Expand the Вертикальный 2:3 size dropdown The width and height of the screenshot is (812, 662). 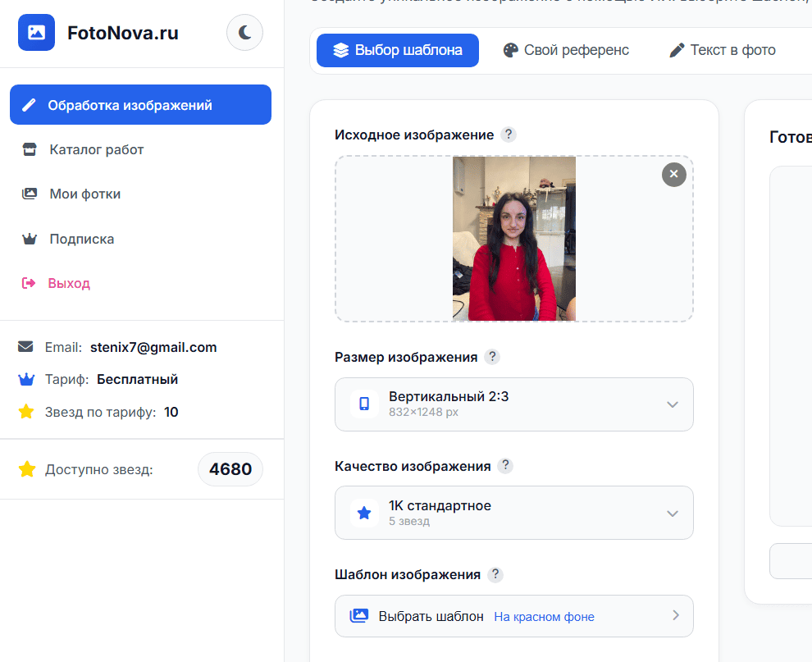click(x=513, y=404)
